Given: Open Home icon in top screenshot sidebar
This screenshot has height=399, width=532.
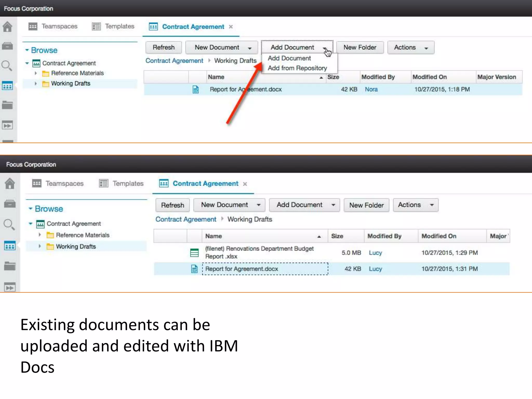Looking at the screenshot, I should [x=7, y=26].
